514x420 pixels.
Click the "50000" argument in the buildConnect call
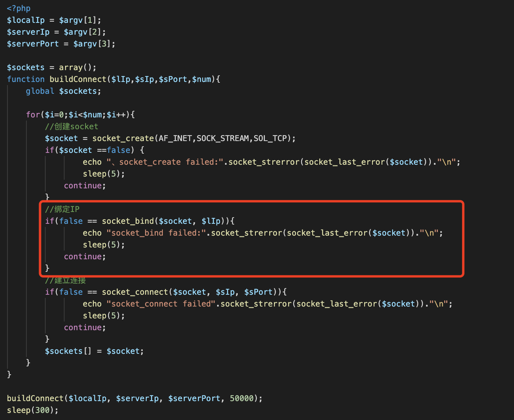pos(242,398)
